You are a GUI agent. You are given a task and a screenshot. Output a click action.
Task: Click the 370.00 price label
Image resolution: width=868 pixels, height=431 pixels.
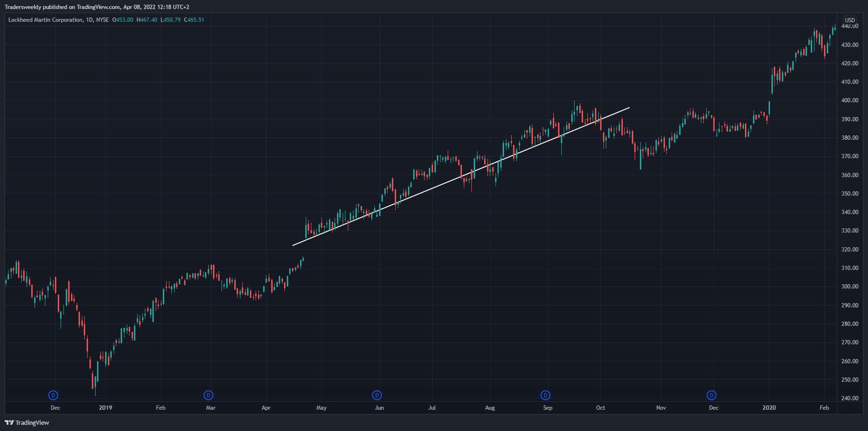click(850, 156)
